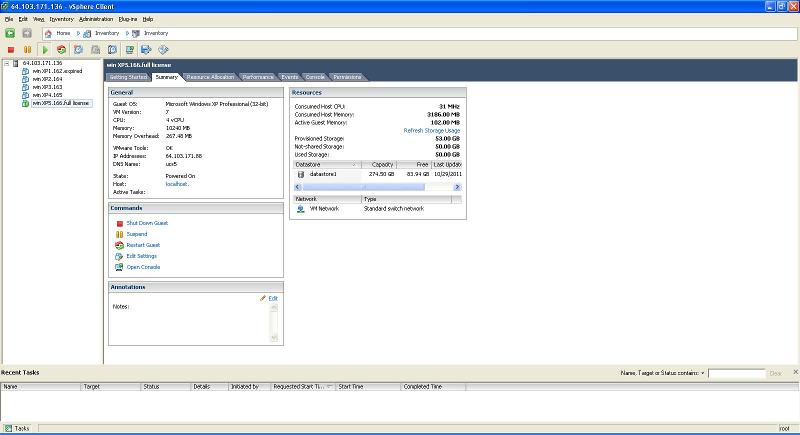
Task: Click the Restart Guest command
Action: click(143, 245)
